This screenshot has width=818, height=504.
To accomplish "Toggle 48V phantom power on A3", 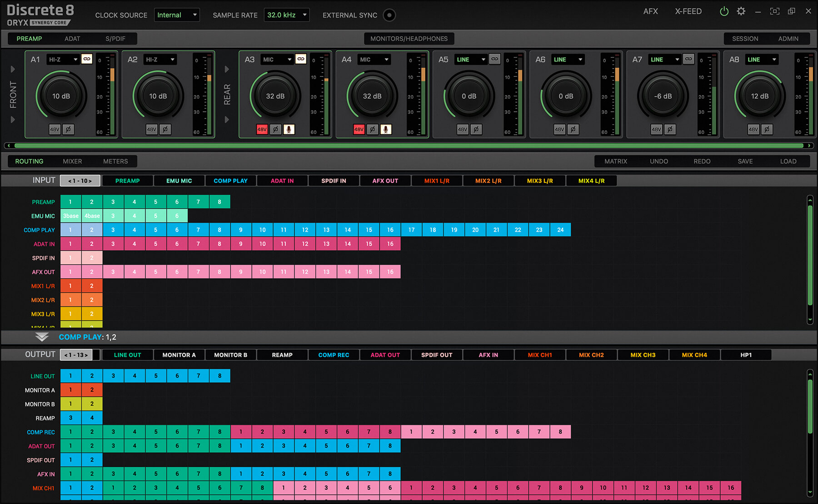I will point(262,129).
